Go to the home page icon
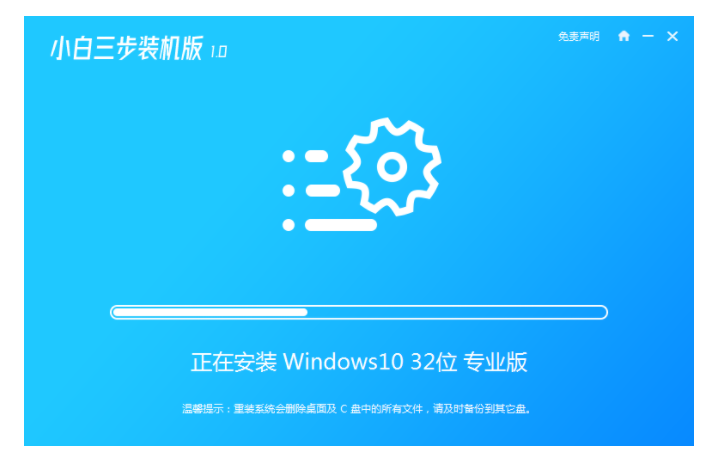Image resolution: width=711 pixels, height=455 pixels. [623, 36]
